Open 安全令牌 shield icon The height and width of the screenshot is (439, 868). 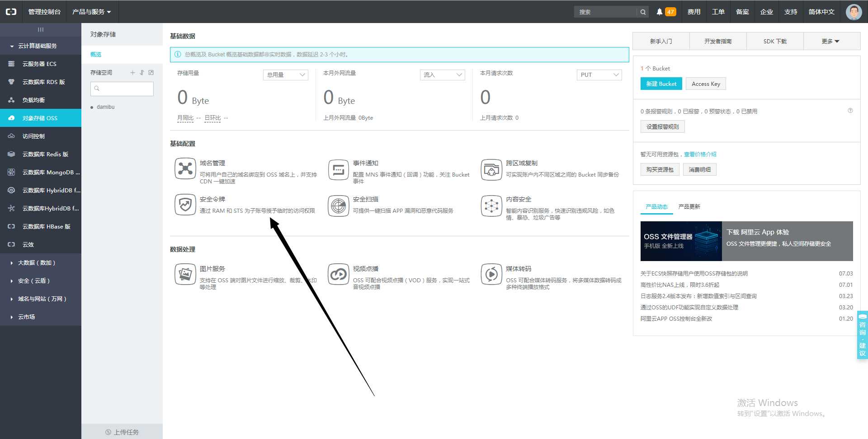185,205
